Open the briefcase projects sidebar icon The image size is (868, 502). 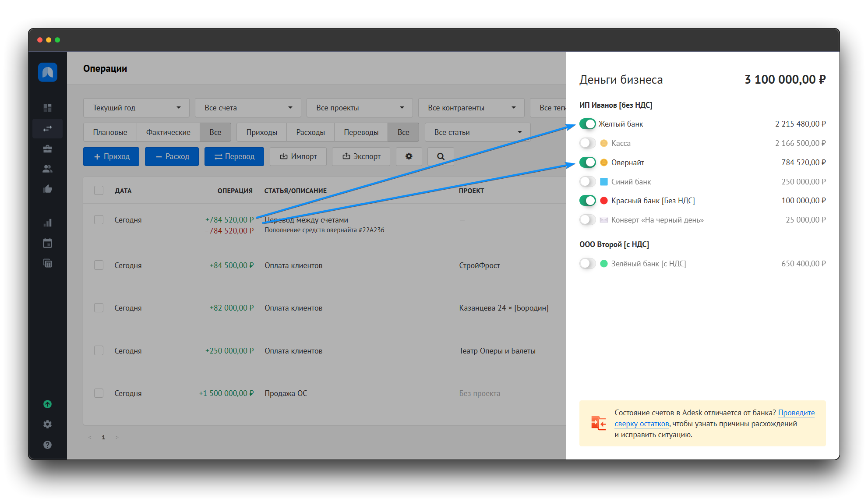pos(47,149)
